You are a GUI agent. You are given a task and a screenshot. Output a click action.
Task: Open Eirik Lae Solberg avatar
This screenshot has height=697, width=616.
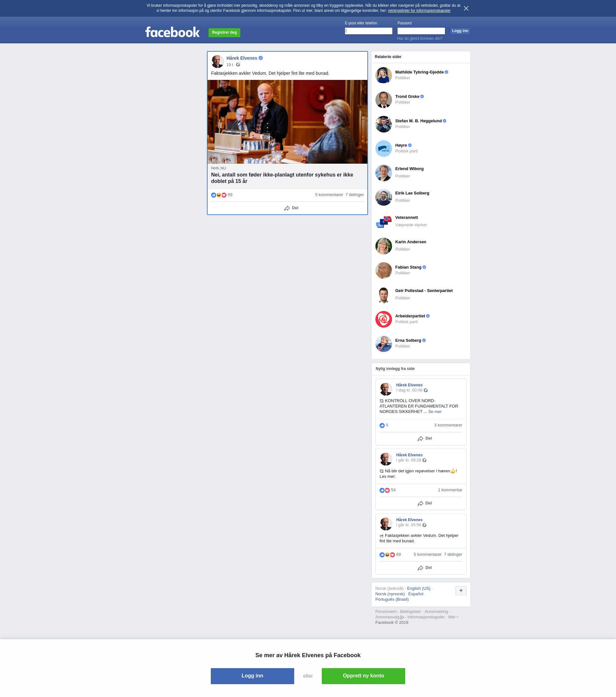pos(383,197)
